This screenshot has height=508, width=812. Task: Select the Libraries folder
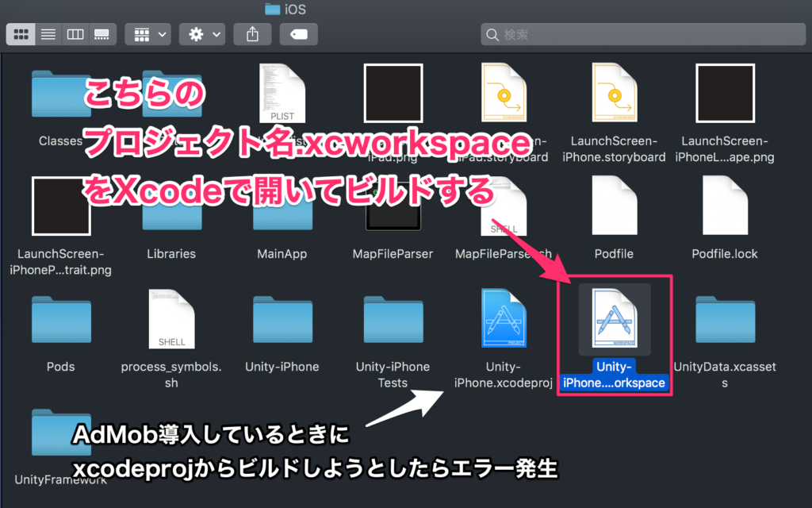click(x=172, y=207)
